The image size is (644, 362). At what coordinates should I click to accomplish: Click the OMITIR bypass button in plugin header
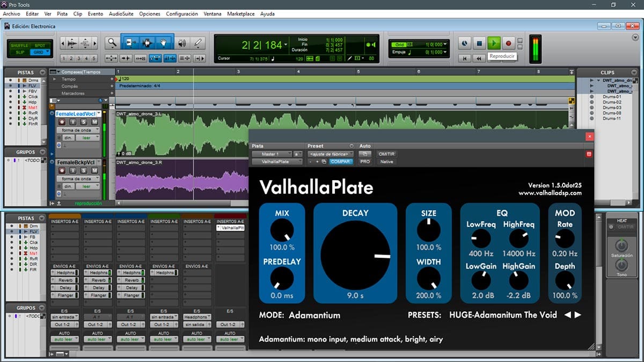386,154
